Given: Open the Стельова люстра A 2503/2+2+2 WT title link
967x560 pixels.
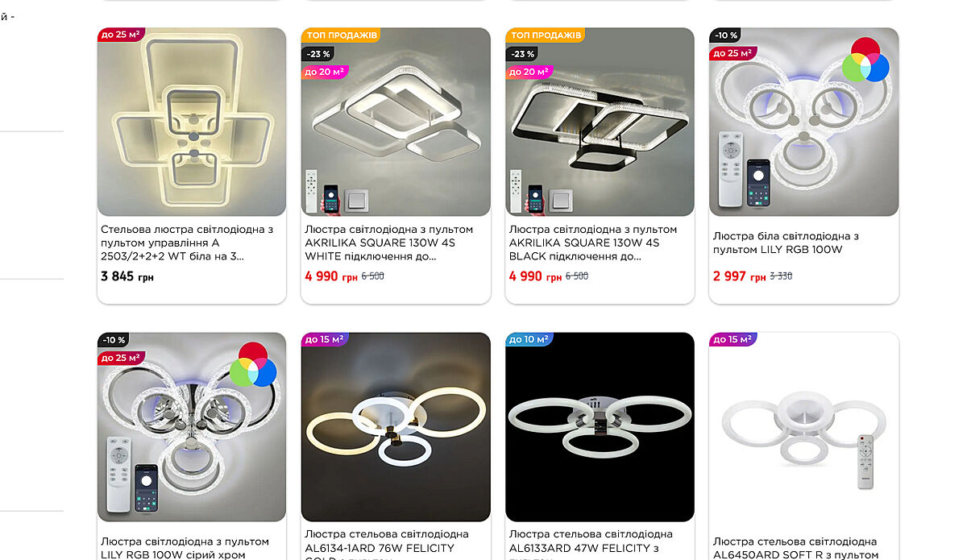Looking at the screenshot, I should 187,243.
